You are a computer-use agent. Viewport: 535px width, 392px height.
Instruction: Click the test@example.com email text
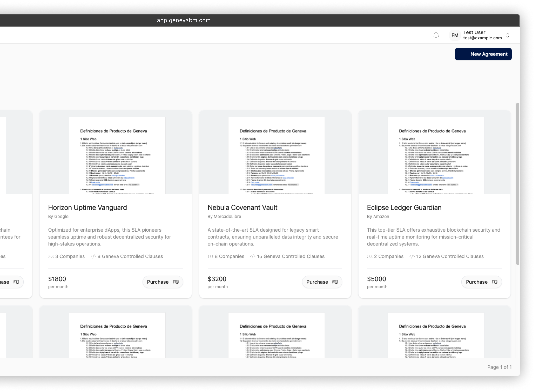tap(482, 38)
